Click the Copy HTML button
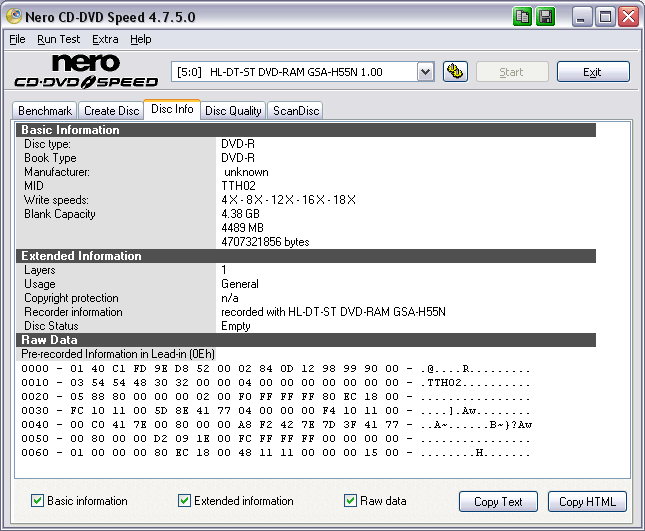Image resolution: width=645 pixels, height=531 pixels. (587, 502)
